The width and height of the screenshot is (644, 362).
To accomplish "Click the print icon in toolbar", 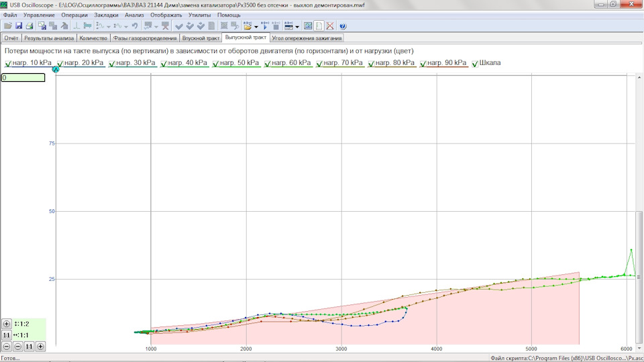I will coord(29,26).
